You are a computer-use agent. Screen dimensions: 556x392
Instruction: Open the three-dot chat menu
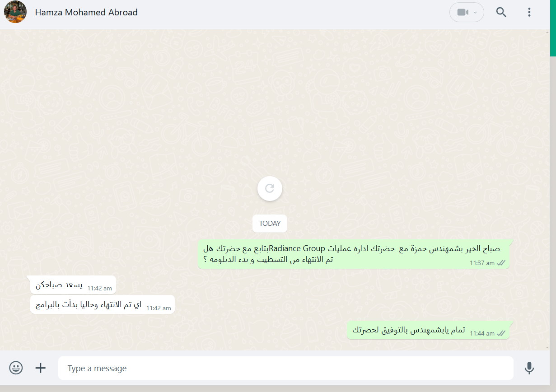(x=529, y=12)
